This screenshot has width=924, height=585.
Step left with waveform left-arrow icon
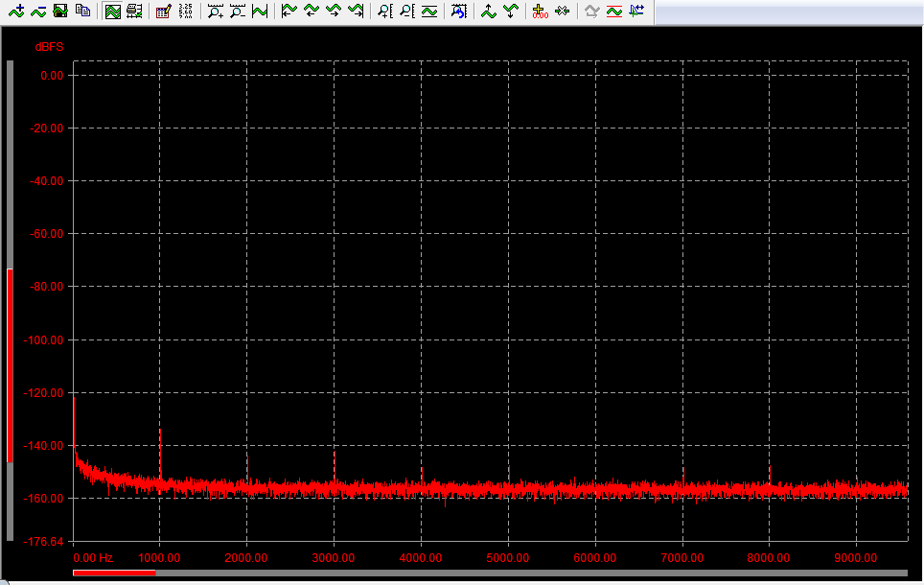click(x=312, y=11)
